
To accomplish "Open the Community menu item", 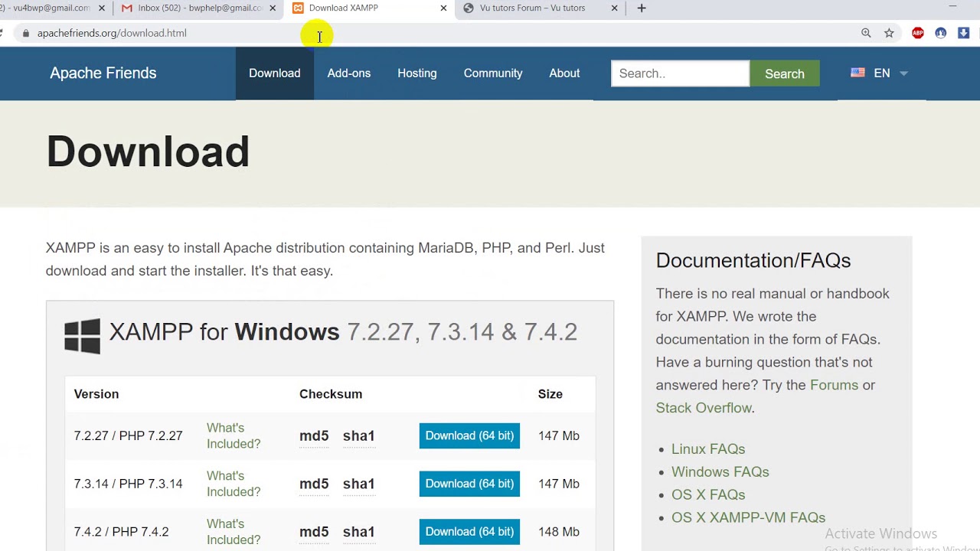I will (x=493, y=73).
